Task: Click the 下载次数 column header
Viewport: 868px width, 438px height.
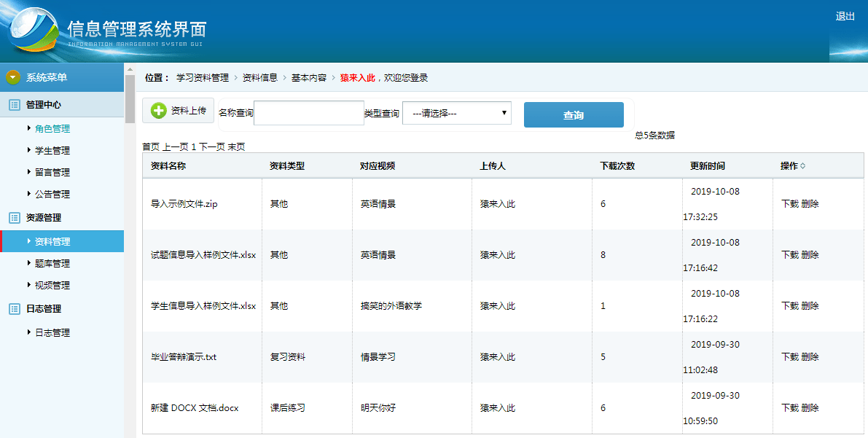Action: (x=617, y=165)
